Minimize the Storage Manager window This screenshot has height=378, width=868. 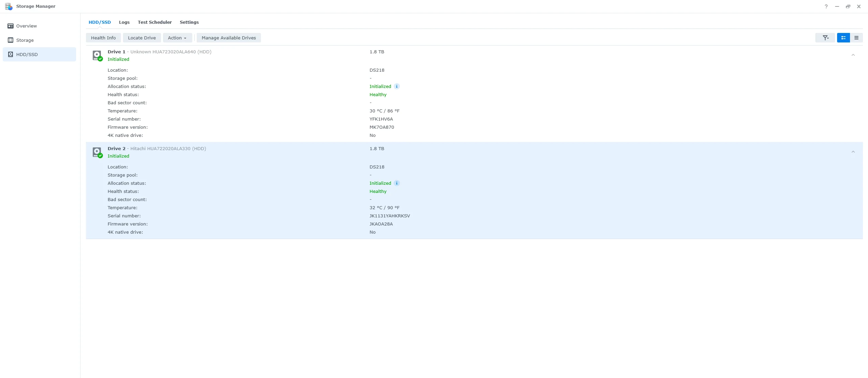837,6
